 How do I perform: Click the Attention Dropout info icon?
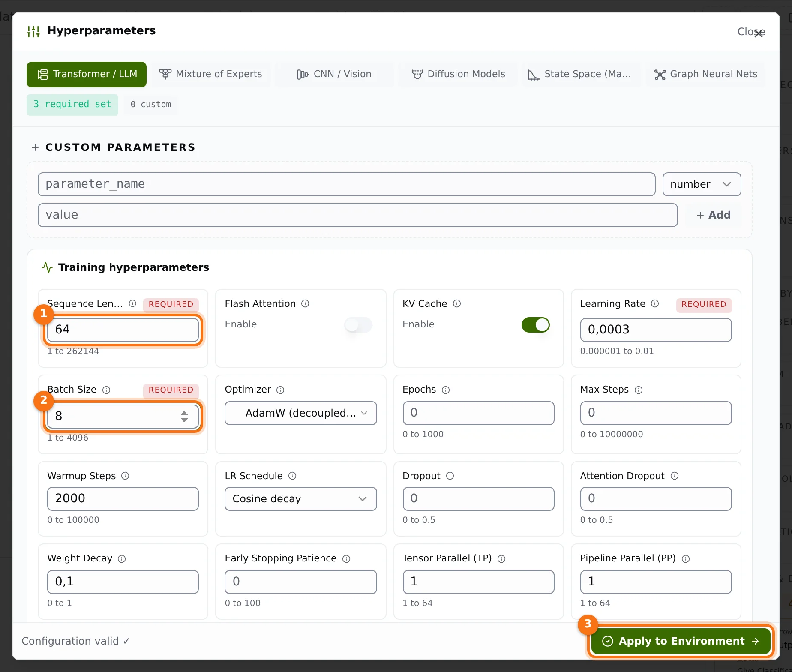[675, 476]
